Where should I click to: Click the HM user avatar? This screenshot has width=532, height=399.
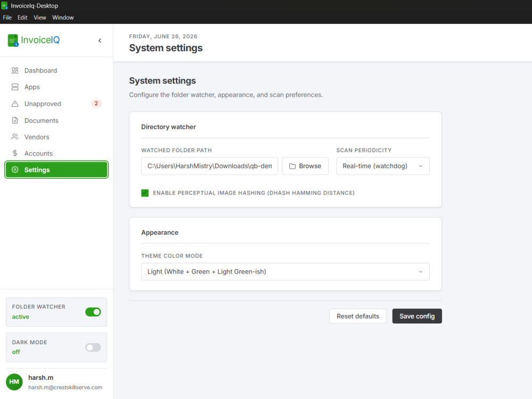tap(14, 382)
